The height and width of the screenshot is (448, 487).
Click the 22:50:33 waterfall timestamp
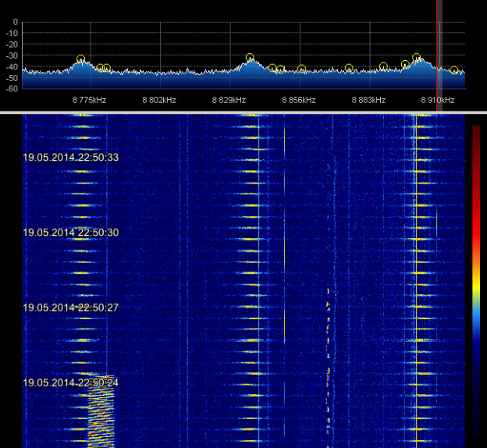[71, 157]
